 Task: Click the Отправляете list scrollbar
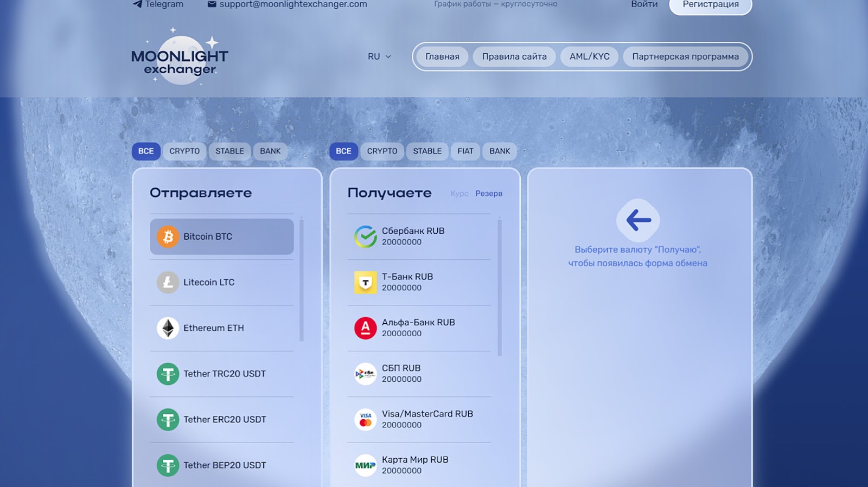[302, 280]
